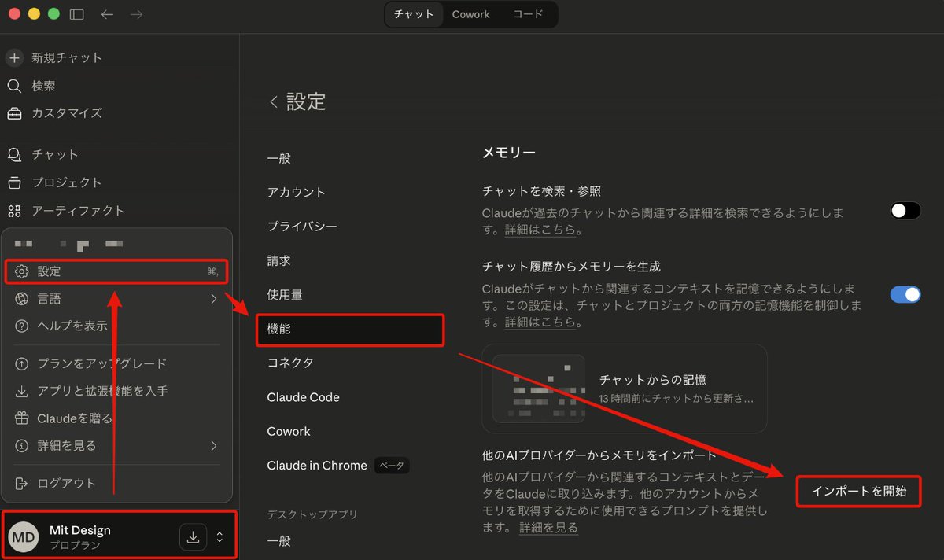
Task: Click the ベータ badge beside Claude in Chrome
Action: click(391, 466)
